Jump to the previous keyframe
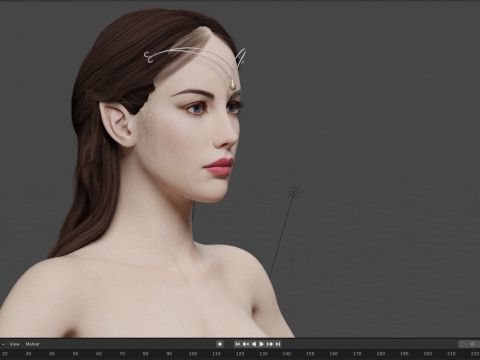Screen dimensions: 480x360 click(x=246, y=344)
